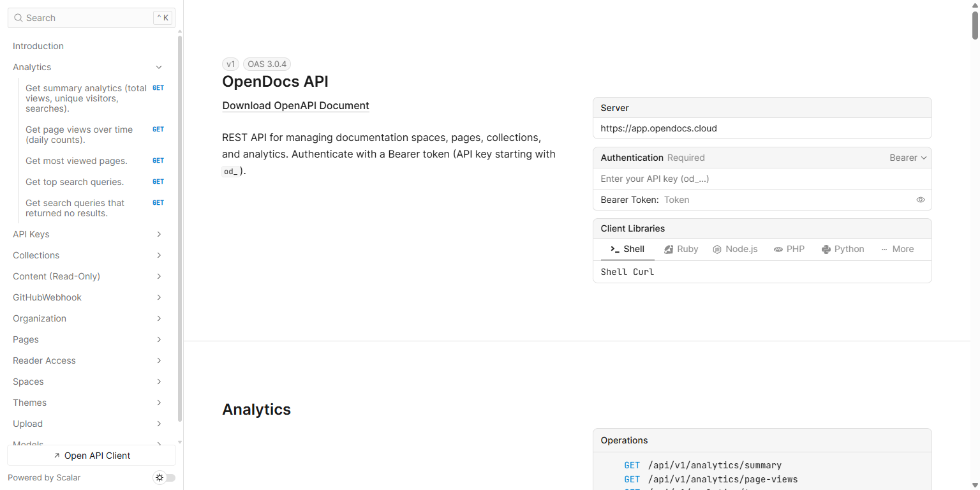Click the OpenDocs API title
980x490 pixels.
275,82
